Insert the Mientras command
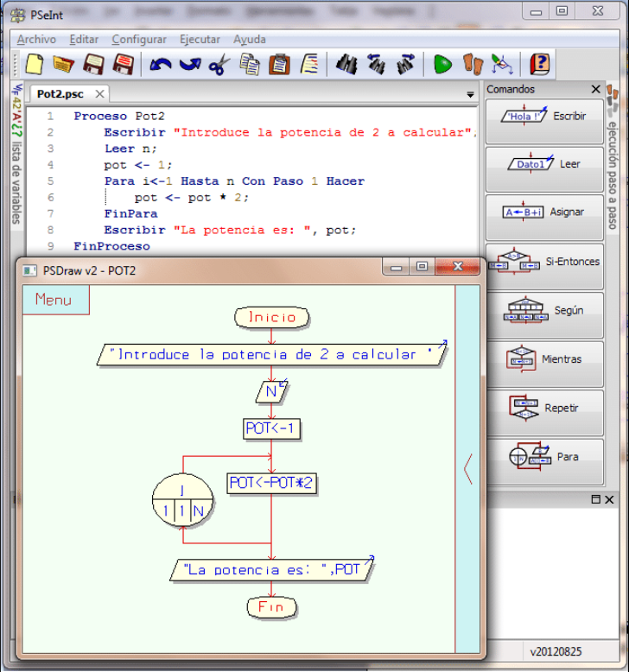 544,359
